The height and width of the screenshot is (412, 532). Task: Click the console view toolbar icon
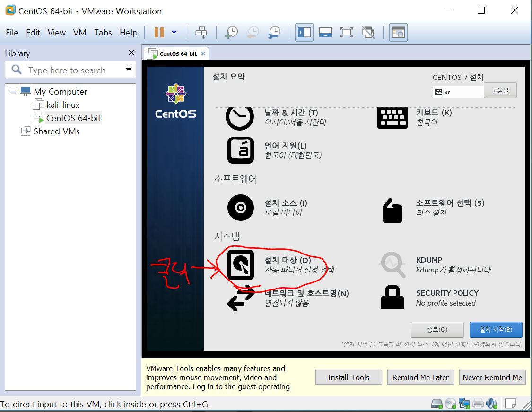click(x=398, y=33)
